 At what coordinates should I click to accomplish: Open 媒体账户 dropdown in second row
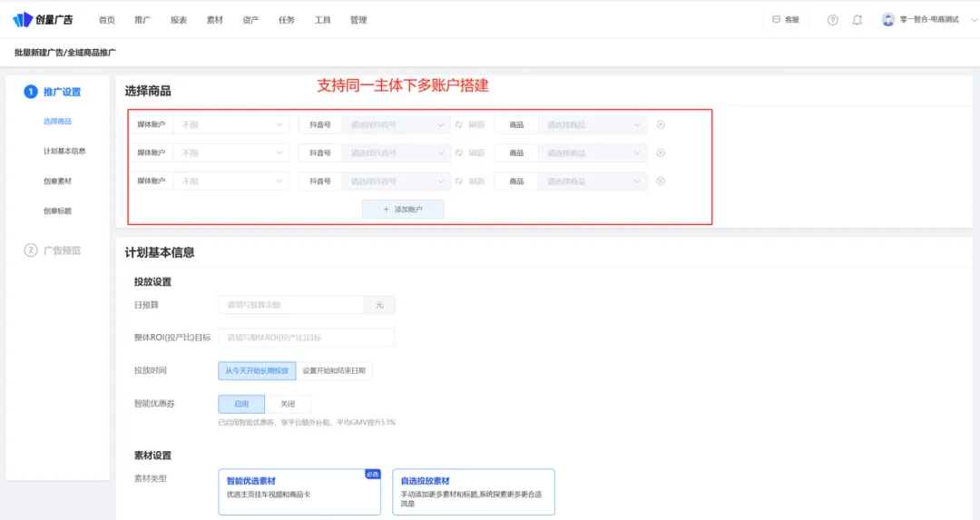pos(231,153)
